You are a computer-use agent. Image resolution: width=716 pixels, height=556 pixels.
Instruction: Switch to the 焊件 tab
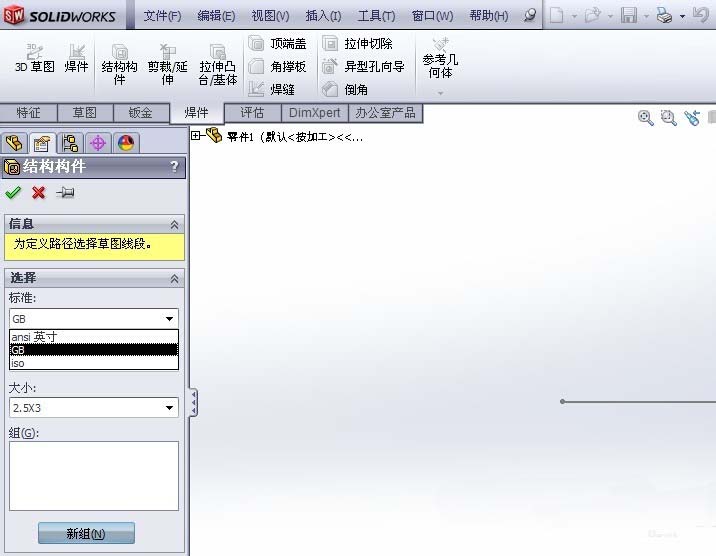click(x=196, y=113)
